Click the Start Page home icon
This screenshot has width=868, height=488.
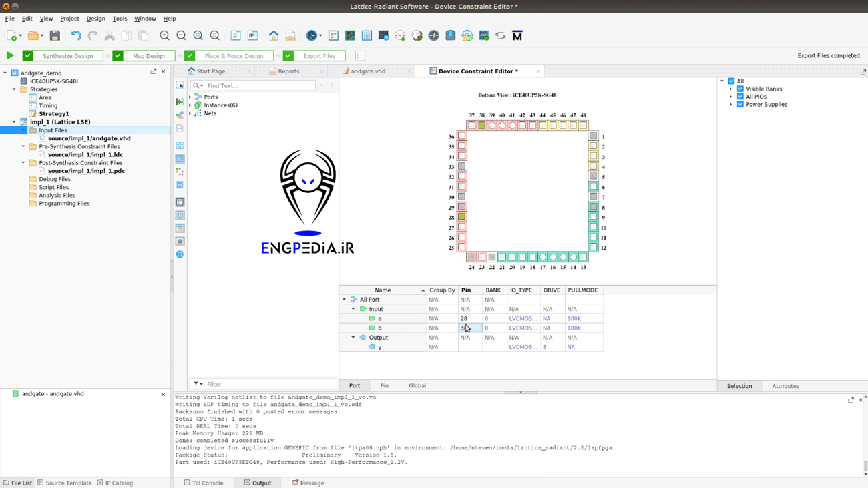pos(274,35)
